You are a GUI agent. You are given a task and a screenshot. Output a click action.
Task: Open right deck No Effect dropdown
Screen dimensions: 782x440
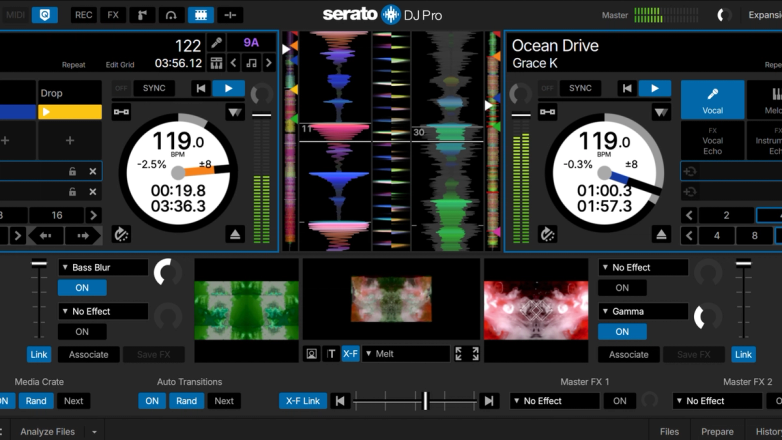643,267
